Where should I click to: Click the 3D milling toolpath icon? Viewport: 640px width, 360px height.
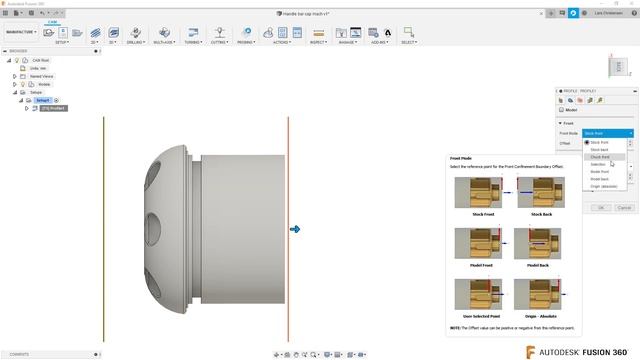point(113,32)
